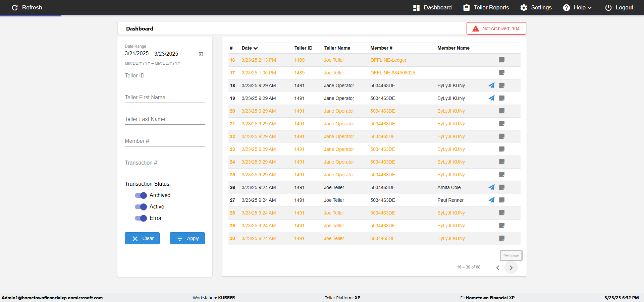Open the note icon on row 30
This screenshot has width=644, height=302.
click(x=502, y=238)
